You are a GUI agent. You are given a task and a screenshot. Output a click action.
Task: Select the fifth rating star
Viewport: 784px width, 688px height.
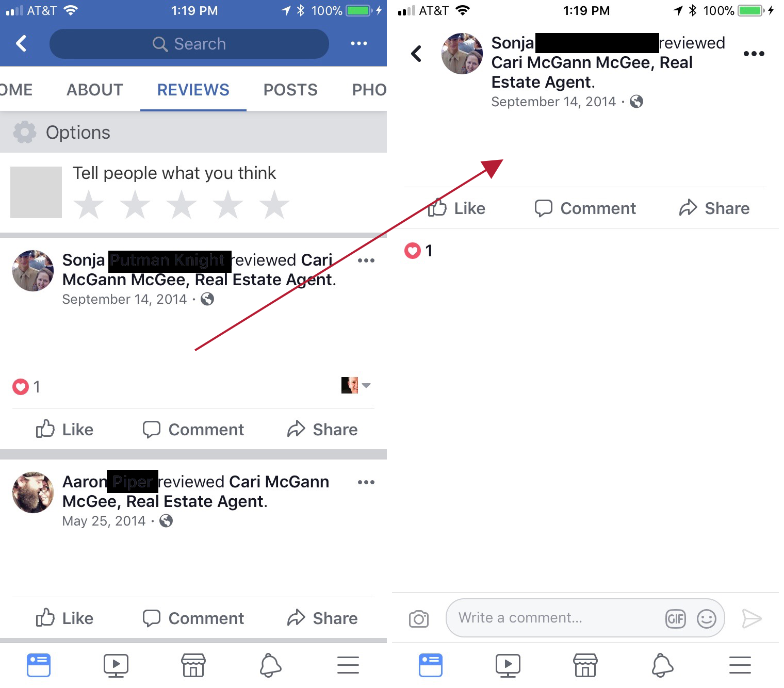(x=274, y=204)
